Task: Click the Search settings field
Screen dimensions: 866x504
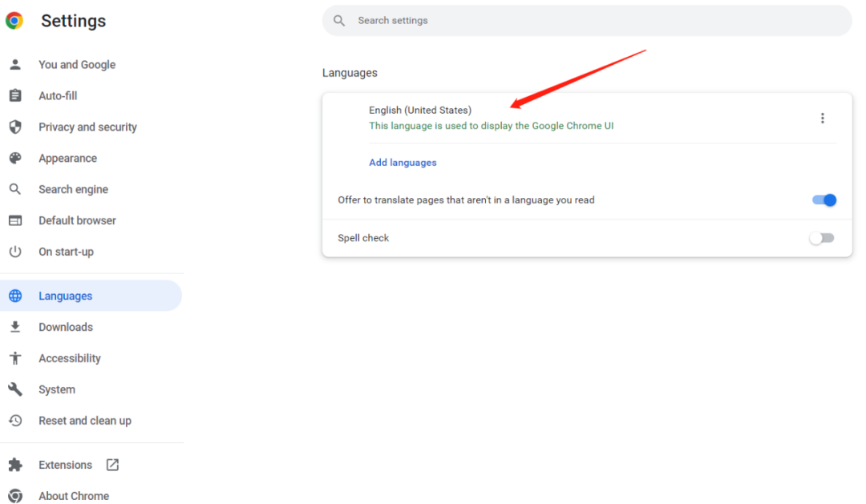Action: tap(584, 20)
